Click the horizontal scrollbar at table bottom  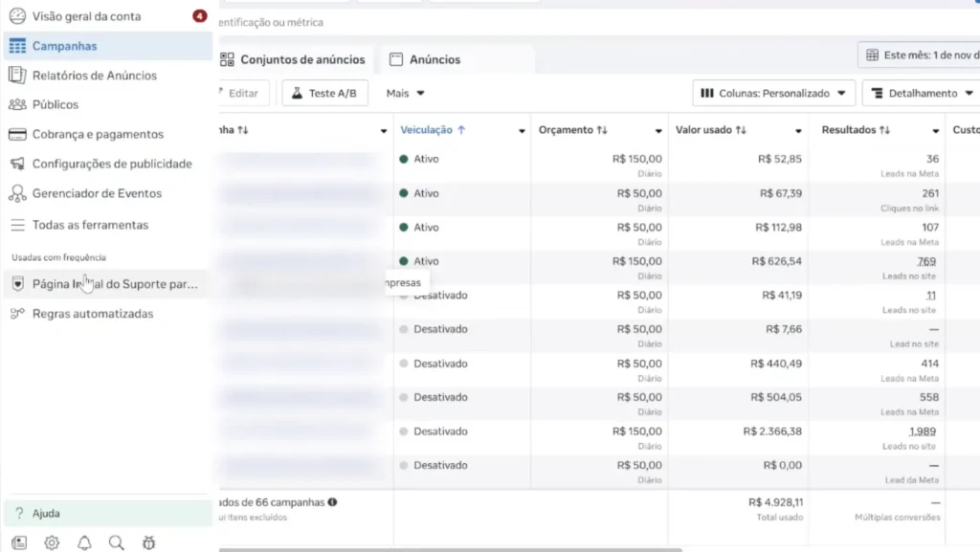pyautogui.click(x=450, y=549)
